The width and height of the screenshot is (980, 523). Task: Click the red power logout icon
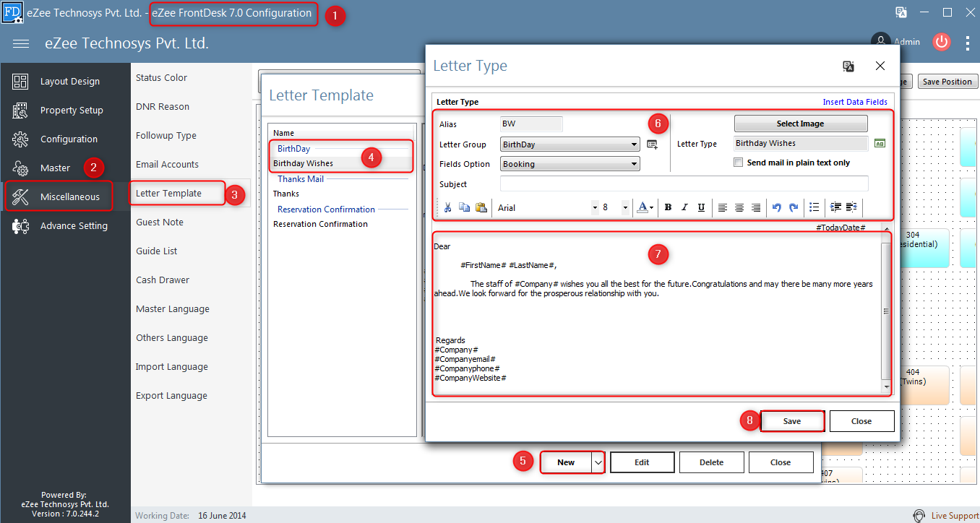pyautogui.click(x=941, y=42)
